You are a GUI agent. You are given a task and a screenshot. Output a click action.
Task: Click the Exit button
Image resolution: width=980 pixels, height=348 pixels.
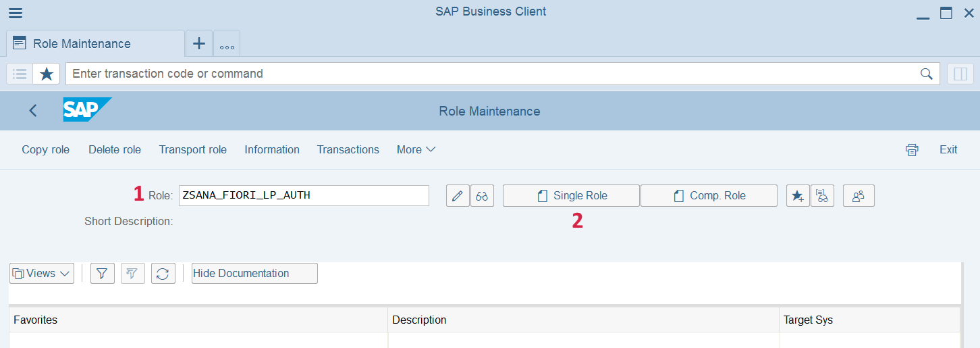click(948, 150)
